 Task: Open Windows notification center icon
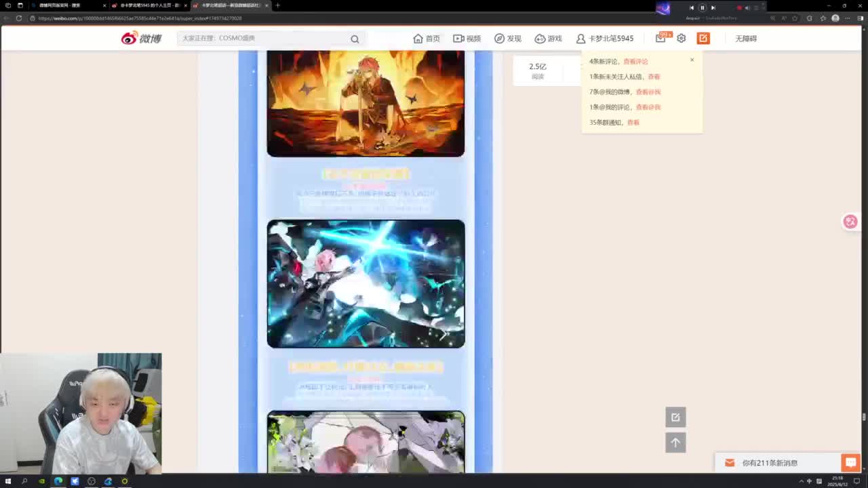tap(857, 481)
